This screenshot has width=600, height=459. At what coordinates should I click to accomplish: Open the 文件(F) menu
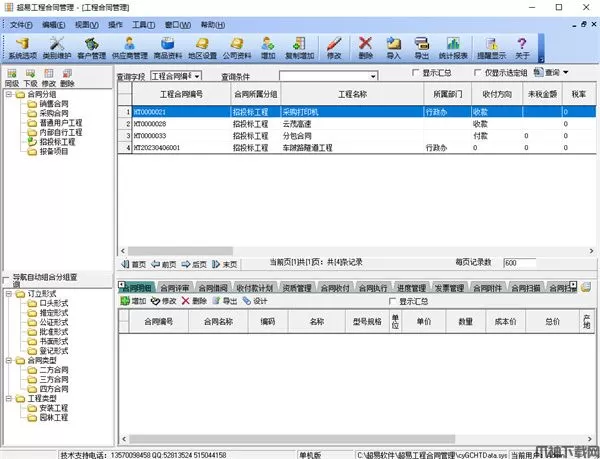coord(21,25)
